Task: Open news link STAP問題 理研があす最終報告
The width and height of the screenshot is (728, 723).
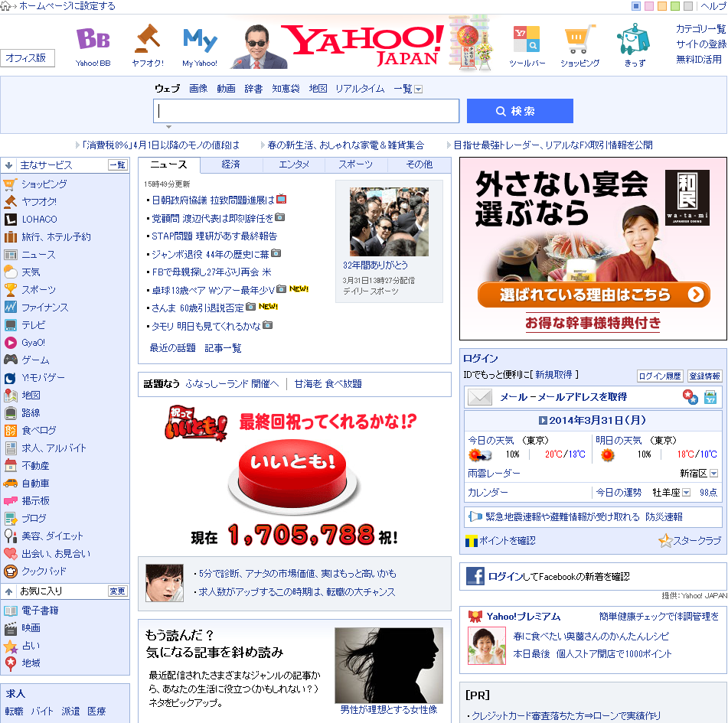Action: (214, 236)
